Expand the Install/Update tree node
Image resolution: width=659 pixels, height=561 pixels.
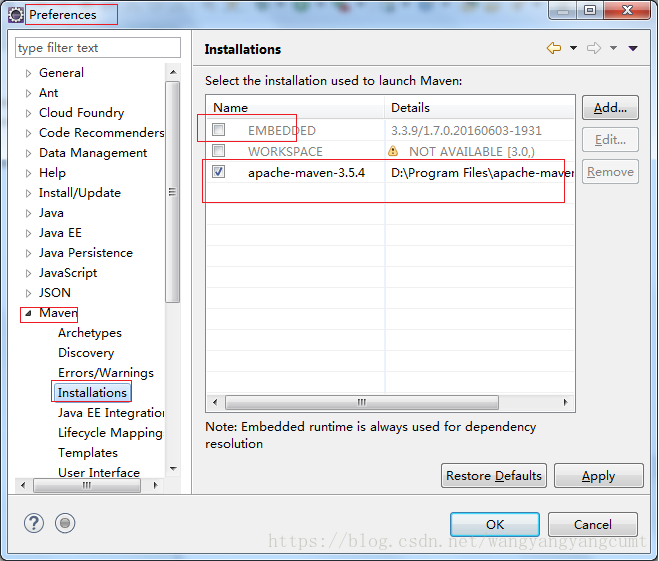click(28, 193)
